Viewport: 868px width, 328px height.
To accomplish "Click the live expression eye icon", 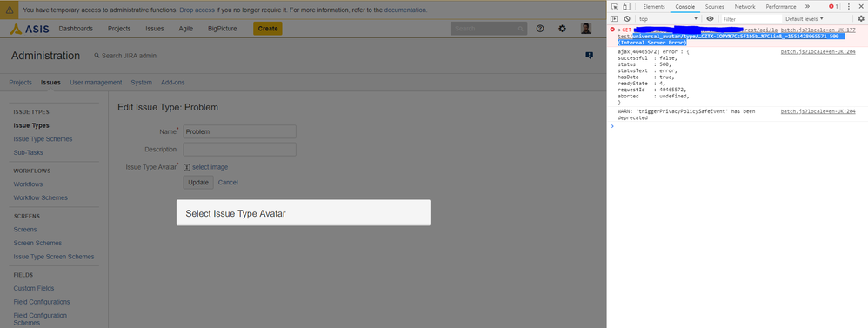I will [x=710, y=19].
